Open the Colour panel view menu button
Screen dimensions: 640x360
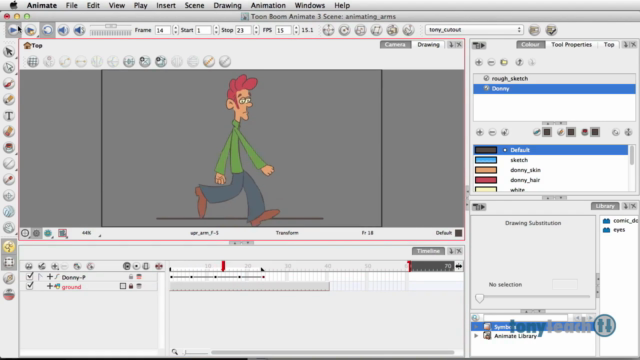coord(479,45)
